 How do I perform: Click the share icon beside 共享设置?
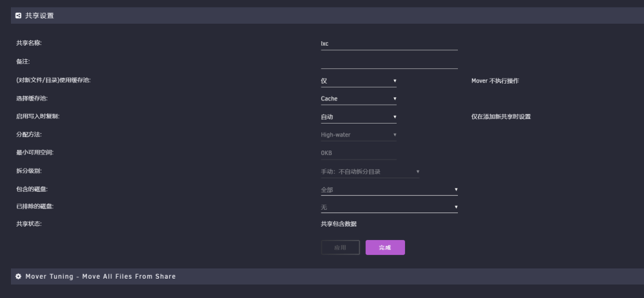(x=18, y=15)
